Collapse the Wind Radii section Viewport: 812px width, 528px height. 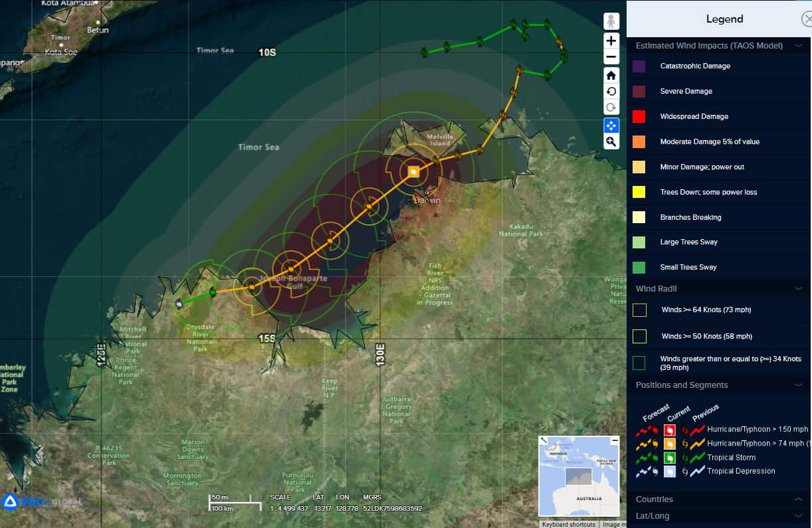(797, 289)
